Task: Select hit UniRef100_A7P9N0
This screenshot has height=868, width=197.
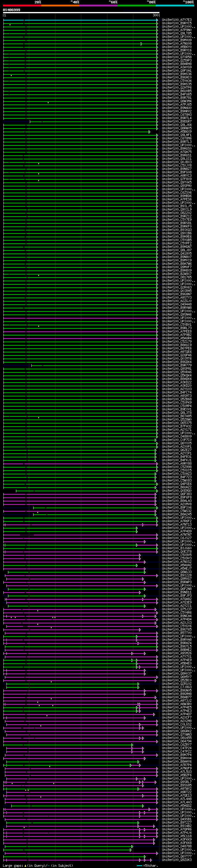Action: (177, 30)
